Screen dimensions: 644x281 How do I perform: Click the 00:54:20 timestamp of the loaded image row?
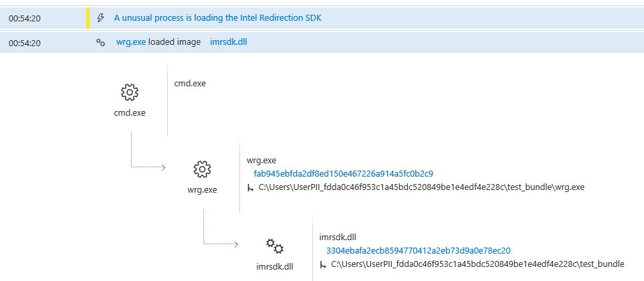tap(25, 43)
